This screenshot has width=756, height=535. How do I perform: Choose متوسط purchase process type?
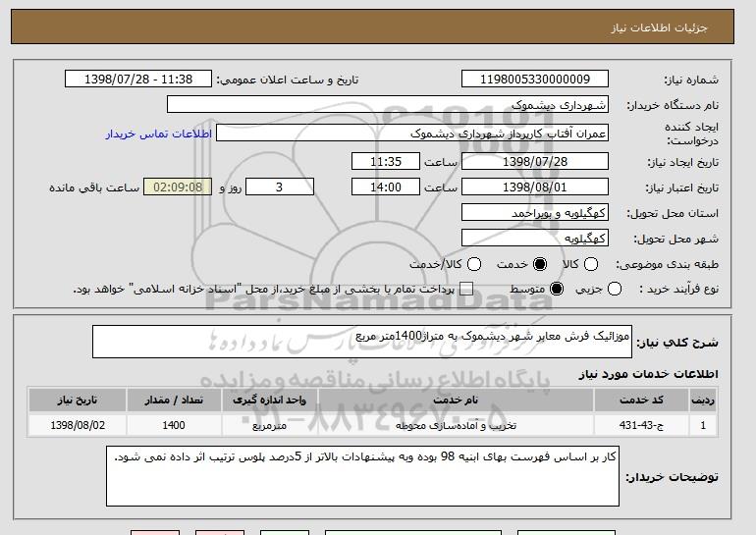(x=557, y=289)
